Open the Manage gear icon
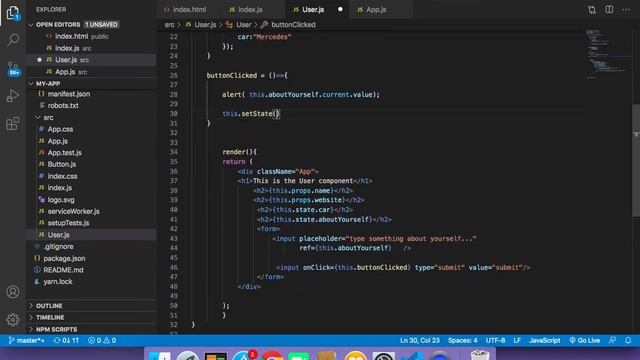Viewport: 640px width, 360px height. point(13,320)
